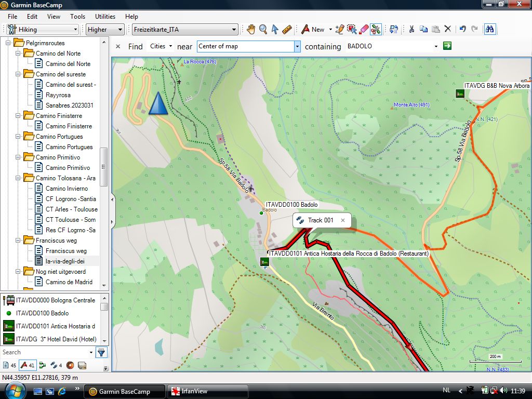Click the New waypoint button

click(313, 30)
